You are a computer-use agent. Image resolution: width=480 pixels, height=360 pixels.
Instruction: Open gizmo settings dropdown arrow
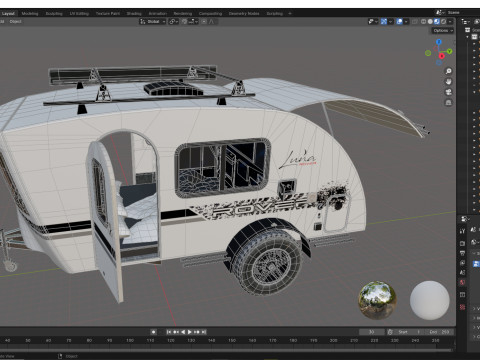coord(390,21)
